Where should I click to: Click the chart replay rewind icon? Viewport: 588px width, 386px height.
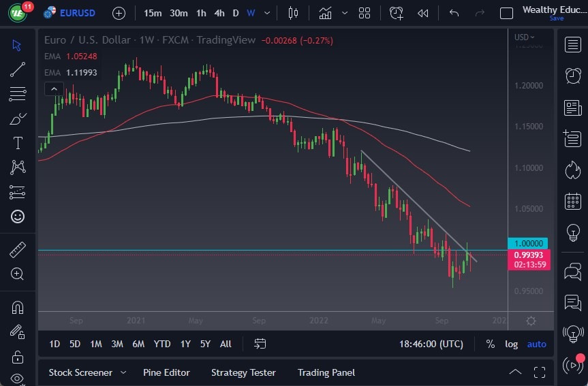point(423,13)
